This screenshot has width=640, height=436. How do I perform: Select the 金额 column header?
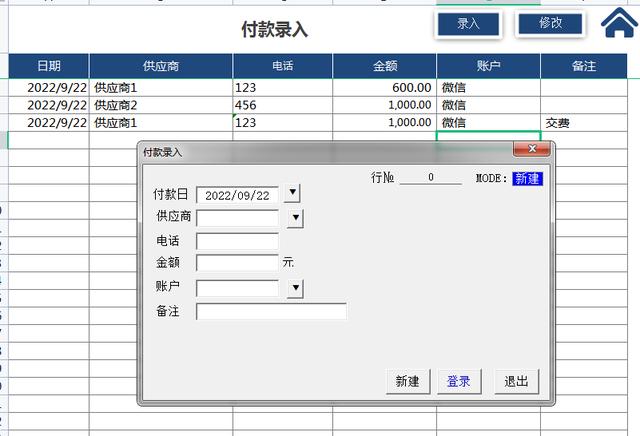384,66
